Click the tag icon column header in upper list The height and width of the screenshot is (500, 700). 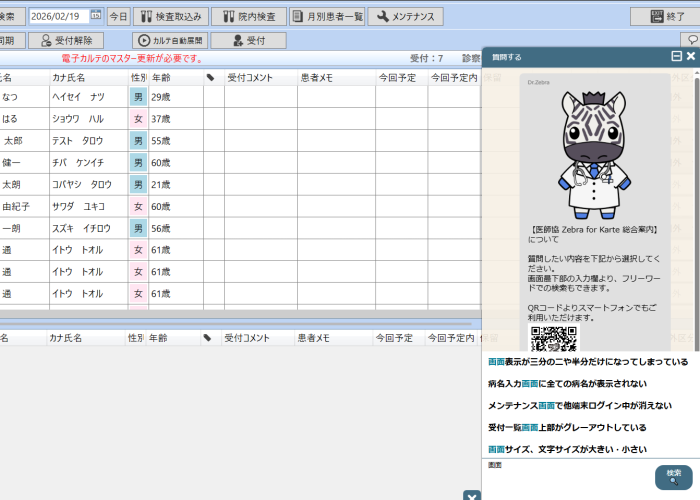click(214, 78)
